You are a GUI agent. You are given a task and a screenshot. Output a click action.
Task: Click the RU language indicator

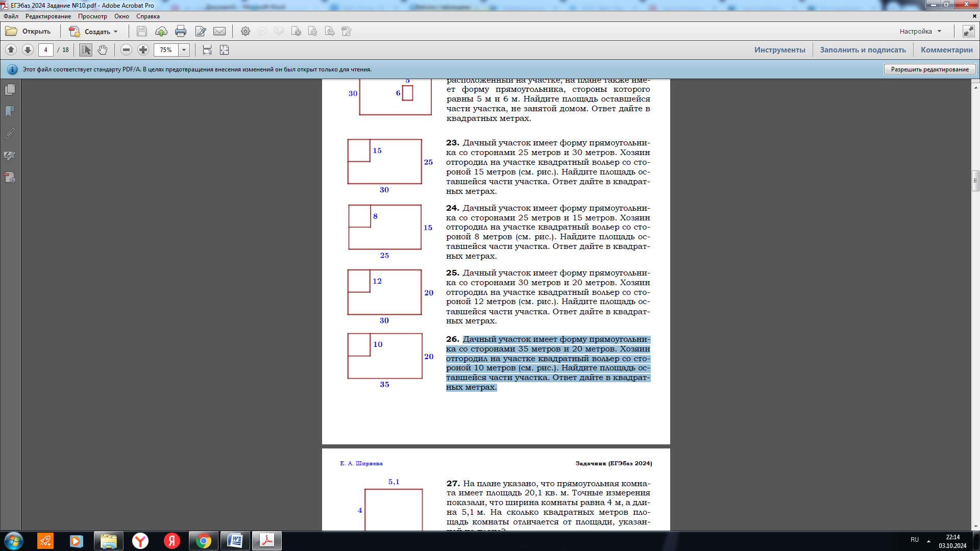point(915,540)
